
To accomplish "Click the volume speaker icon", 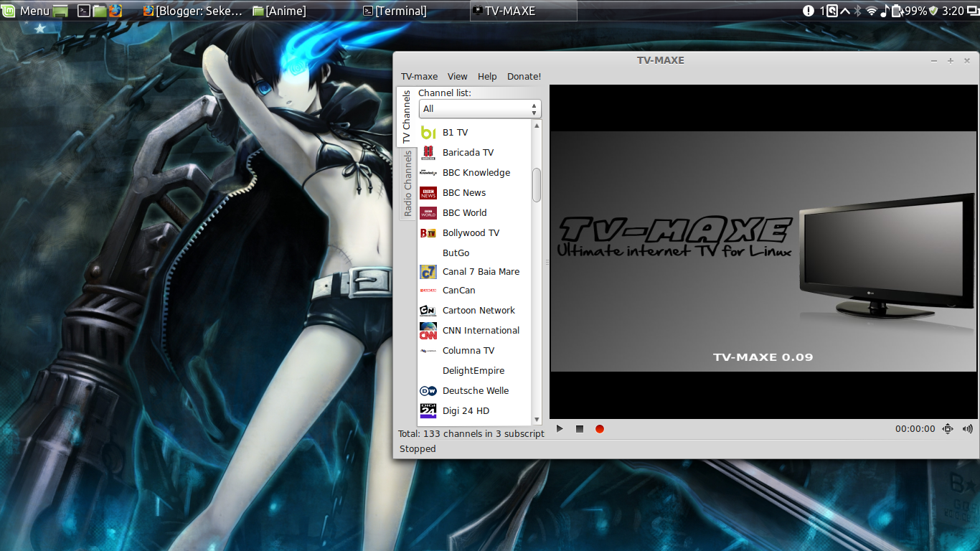I will (968, 429).
